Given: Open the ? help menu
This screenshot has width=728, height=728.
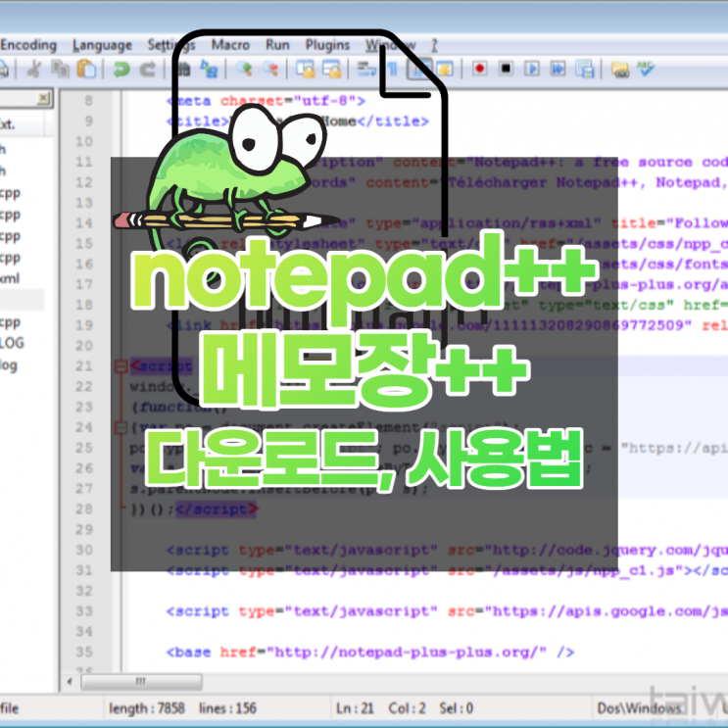Looking at the screenshot, I should point(434,45).
